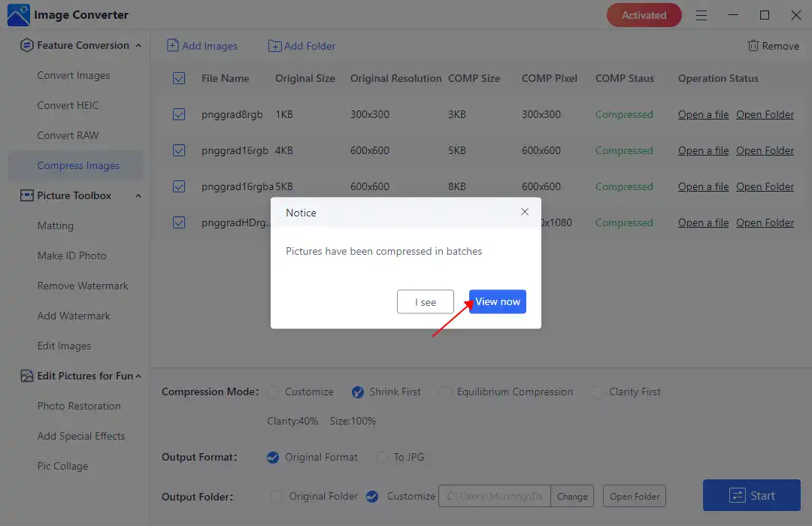Click the Picture Toolbox section icon
The image size is (812, 526).
(27, 195)
